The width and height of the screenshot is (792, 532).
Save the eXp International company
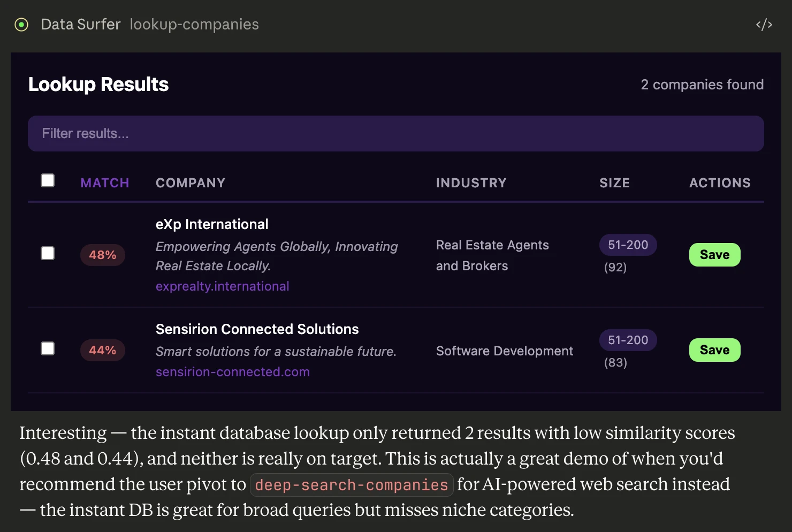(x=714, y=255)
